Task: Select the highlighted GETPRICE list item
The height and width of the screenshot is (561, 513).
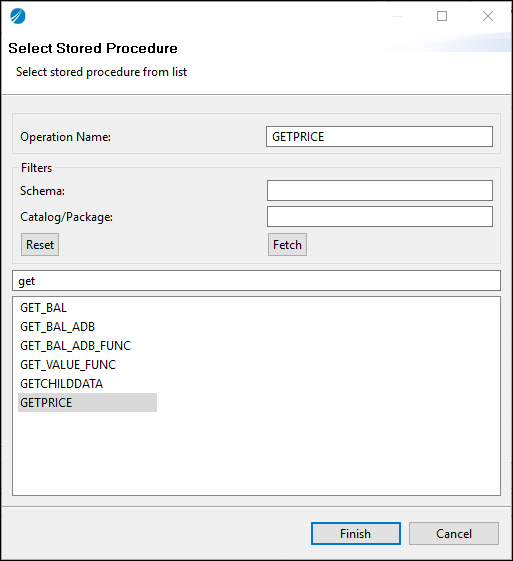Action: click(87, 403)
